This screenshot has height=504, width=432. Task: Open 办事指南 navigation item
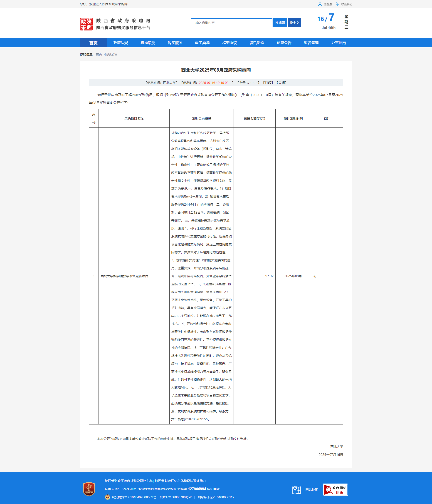coord(338,43)
